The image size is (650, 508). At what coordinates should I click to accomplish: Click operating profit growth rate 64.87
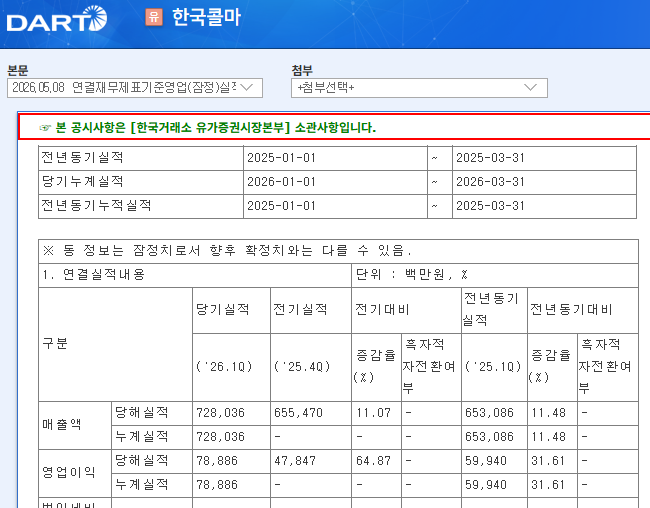tap(374, 461)
